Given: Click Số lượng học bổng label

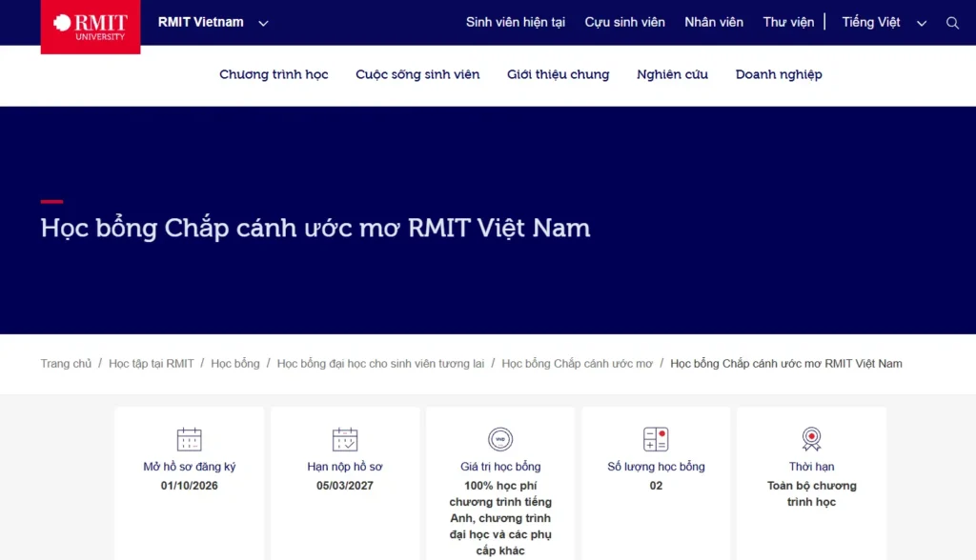Looking at the screenshot, I should tap(656, 467).
